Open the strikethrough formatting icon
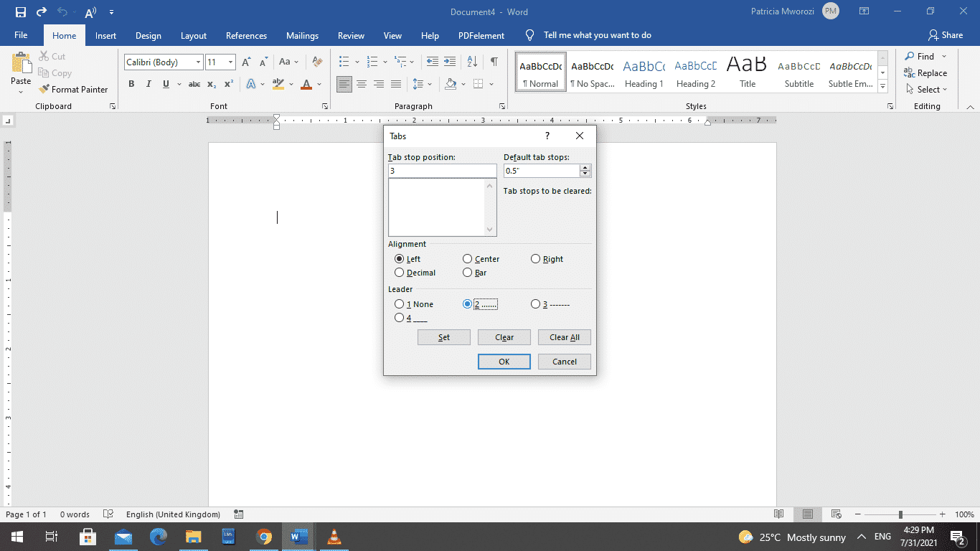The height and width of the screenshot is (551, 980). point(194,84)
